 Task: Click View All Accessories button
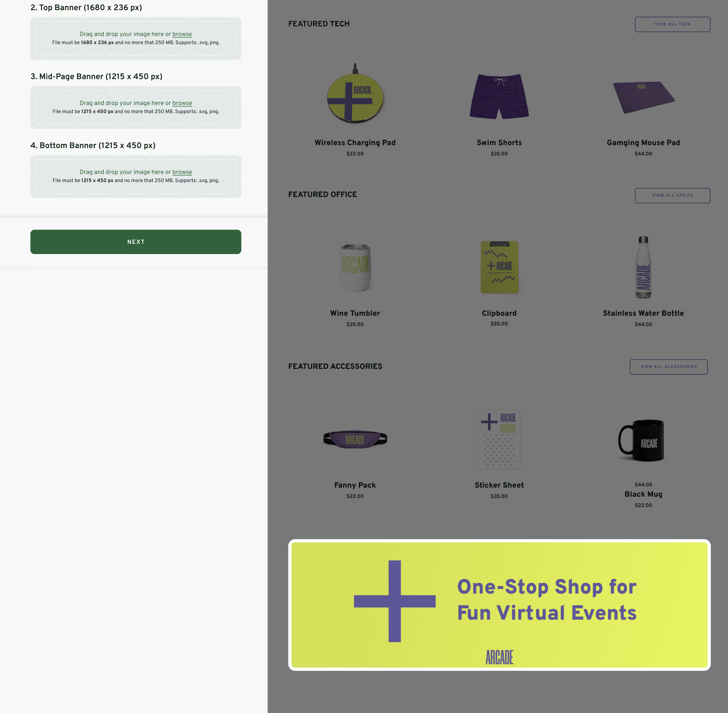pos(669,367)
